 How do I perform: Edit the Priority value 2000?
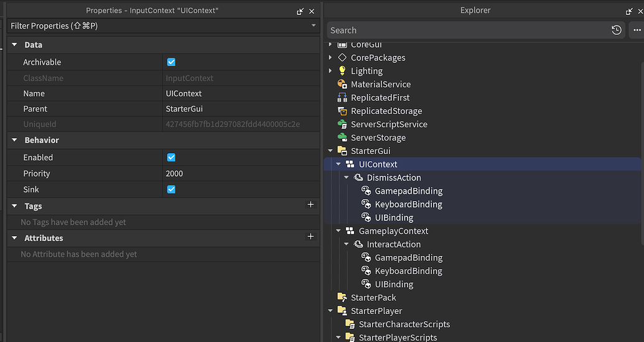241,173
